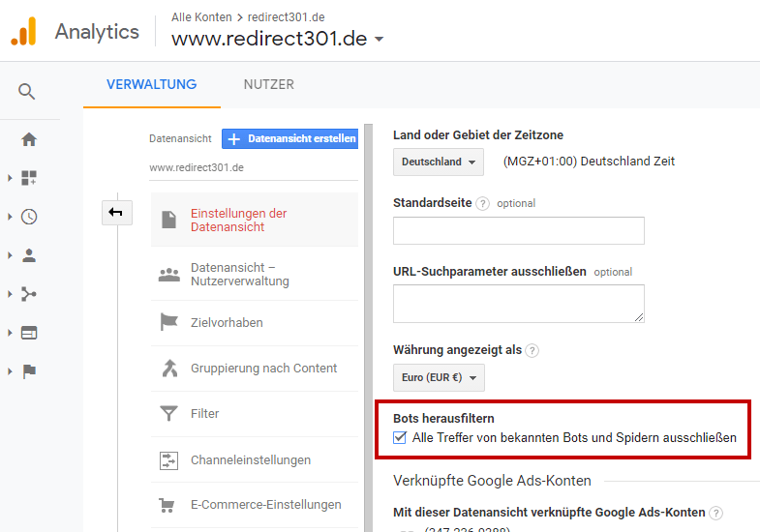The width and height of the screenshot is (760, 532).
Task: Open the Realtime clock icon
Action: (29, 217)
